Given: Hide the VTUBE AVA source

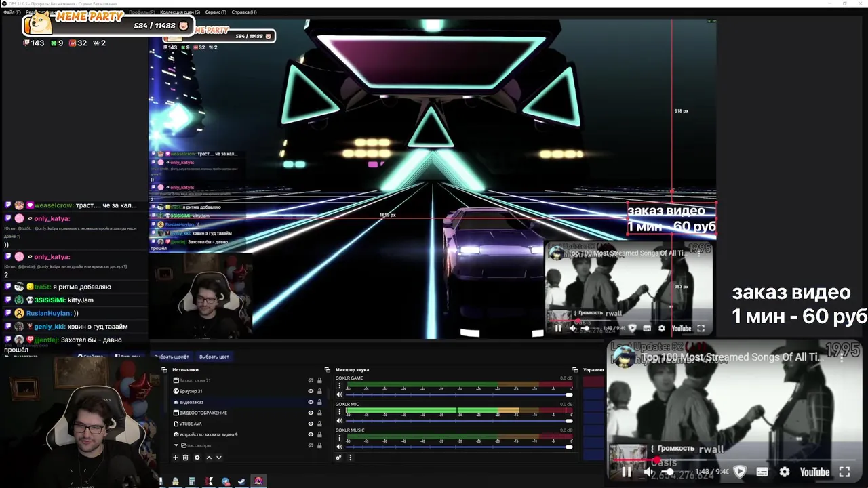Looking at the screenshot, I should tap(311, 424).
